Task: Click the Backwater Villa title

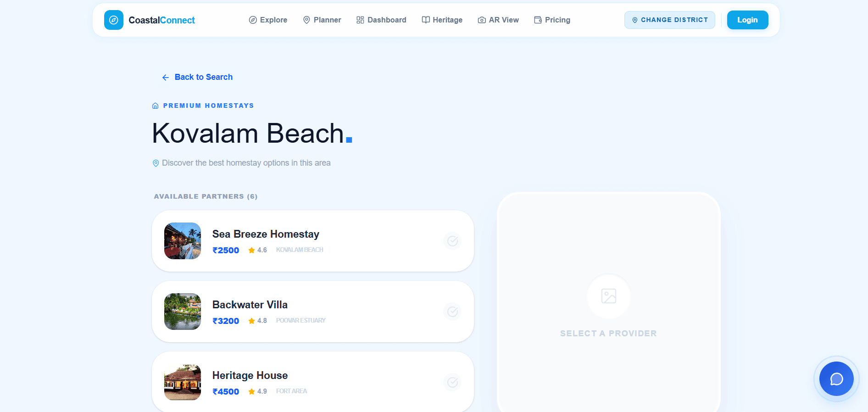Action: coord(250,305)
